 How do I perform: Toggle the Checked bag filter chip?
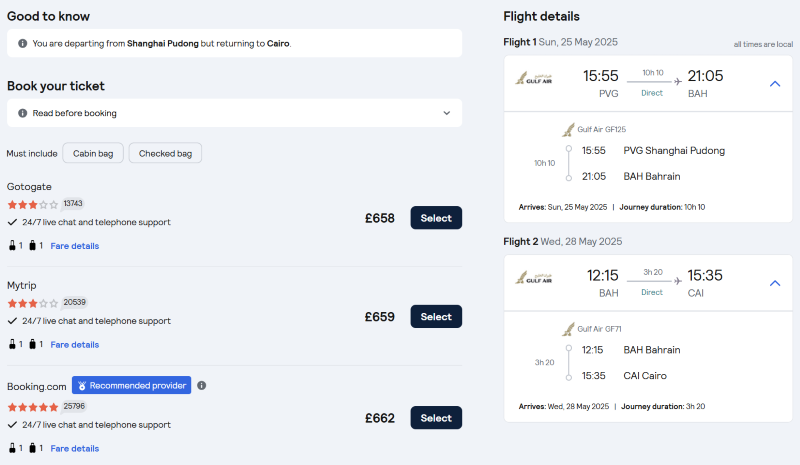(165, 153)
